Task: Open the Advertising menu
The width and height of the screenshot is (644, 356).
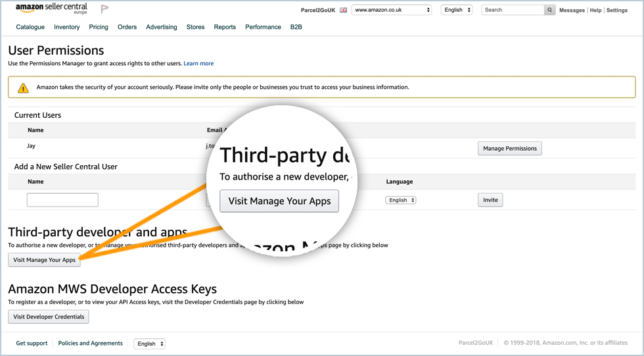Action: [162, 27]
